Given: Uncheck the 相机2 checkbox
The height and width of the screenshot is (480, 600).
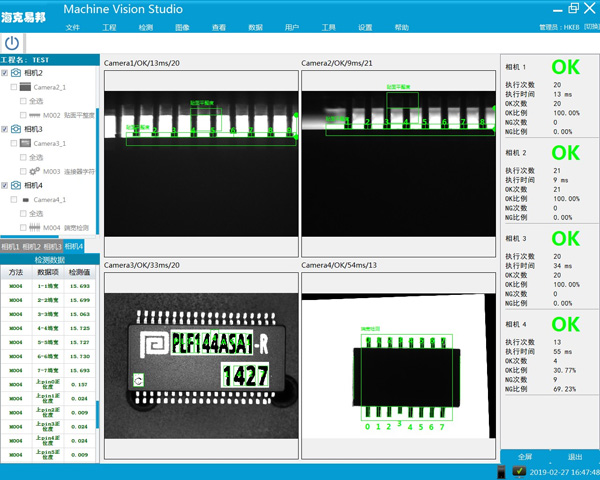Looking at the screenshot, I should point(5,73).
